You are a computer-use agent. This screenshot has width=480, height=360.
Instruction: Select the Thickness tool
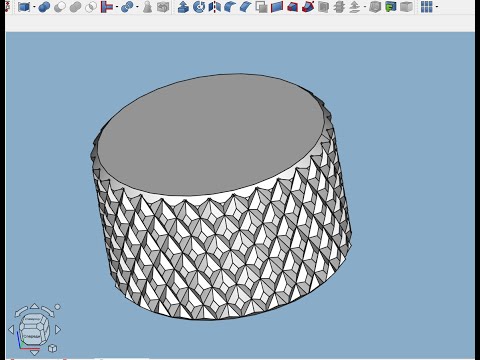(x=375, y=7)
